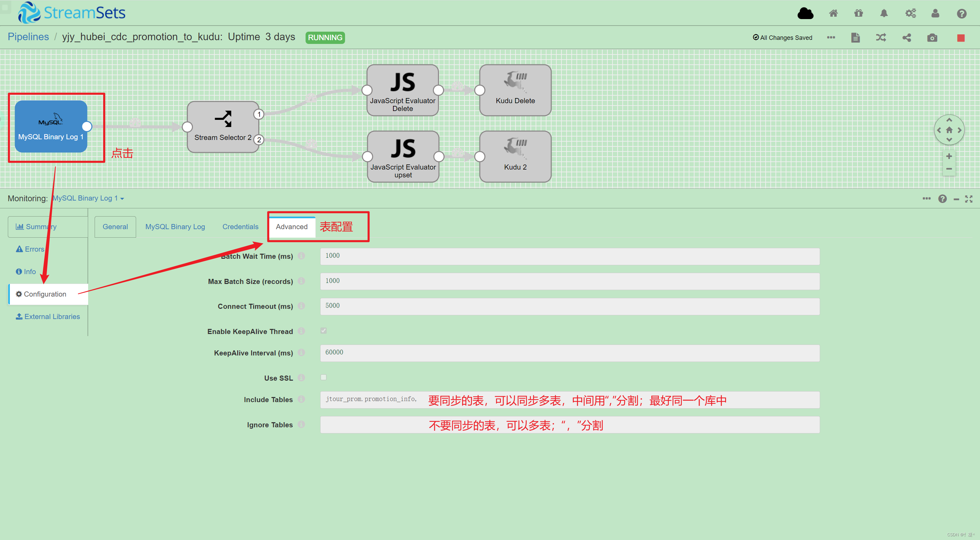Enable the Use SSL option
This screenshot has height=540, width=980.
pyautogui.click(x=323, y=377)
